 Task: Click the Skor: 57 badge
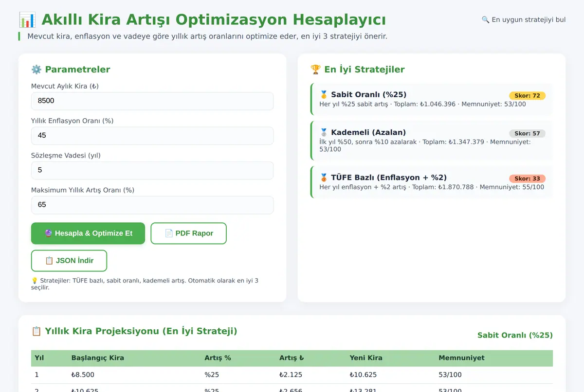point(527,133)
